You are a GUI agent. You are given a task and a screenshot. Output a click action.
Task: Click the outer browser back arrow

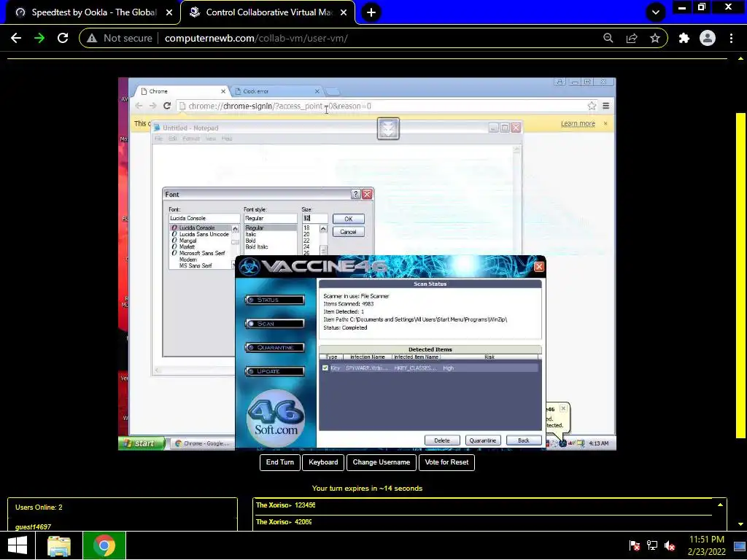click(x=16, y=38)
